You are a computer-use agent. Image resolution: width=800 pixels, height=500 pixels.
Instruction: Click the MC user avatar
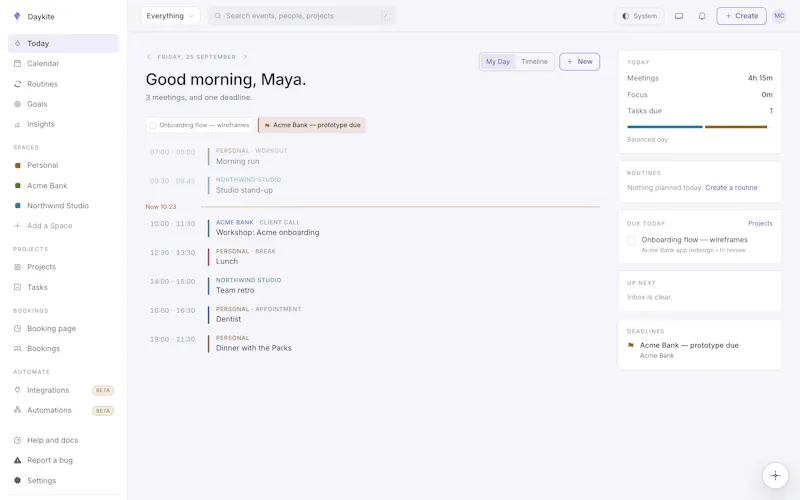pyautogui.click(x=779, y=16)
